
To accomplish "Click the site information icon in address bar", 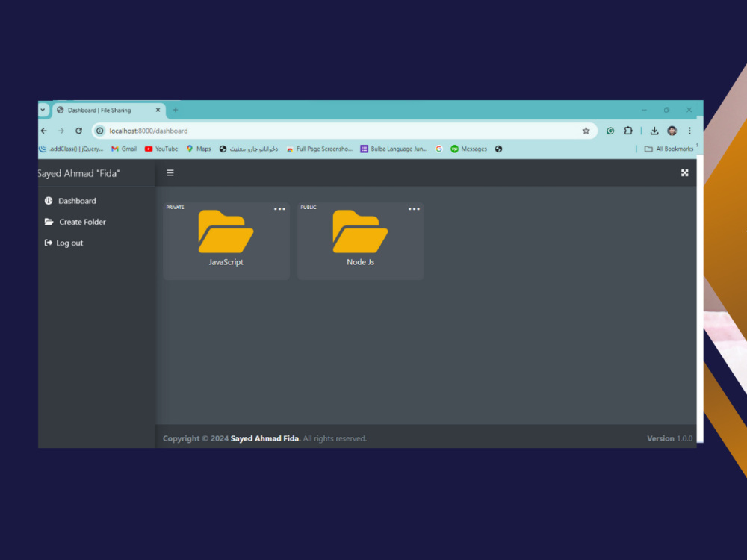I will (99, 131).
